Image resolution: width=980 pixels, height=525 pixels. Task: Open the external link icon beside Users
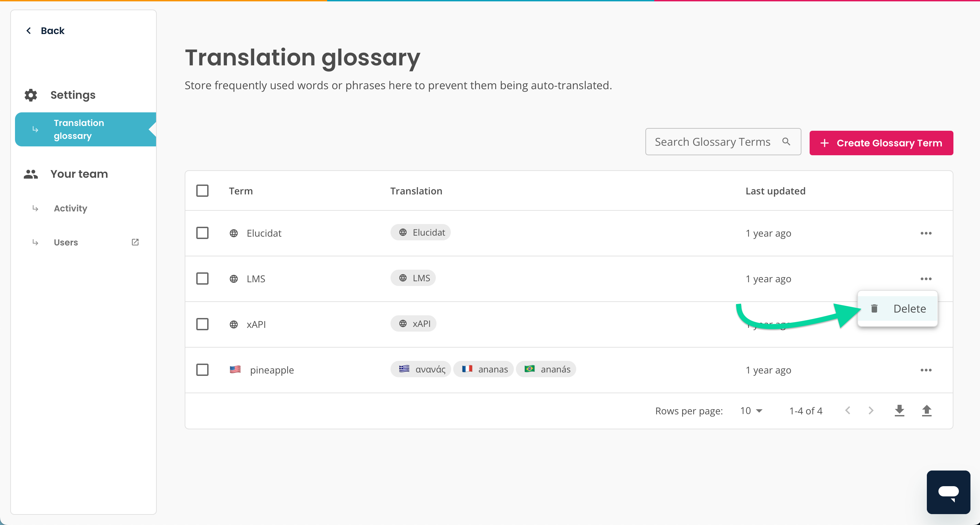135,242
